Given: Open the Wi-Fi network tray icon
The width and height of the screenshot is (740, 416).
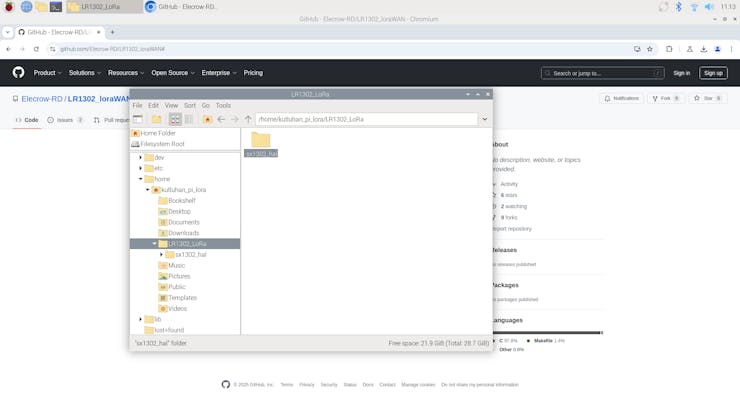Looking at the screenshot, I should point(694,7).
